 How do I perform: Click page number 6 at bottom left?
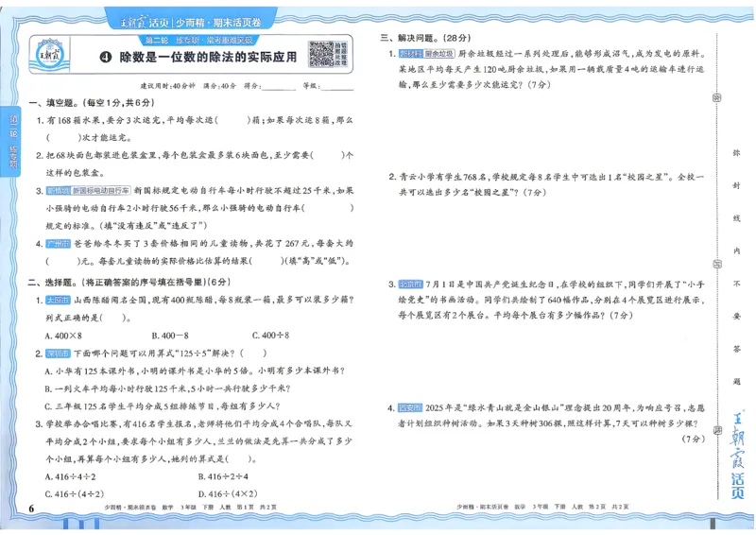32,509
